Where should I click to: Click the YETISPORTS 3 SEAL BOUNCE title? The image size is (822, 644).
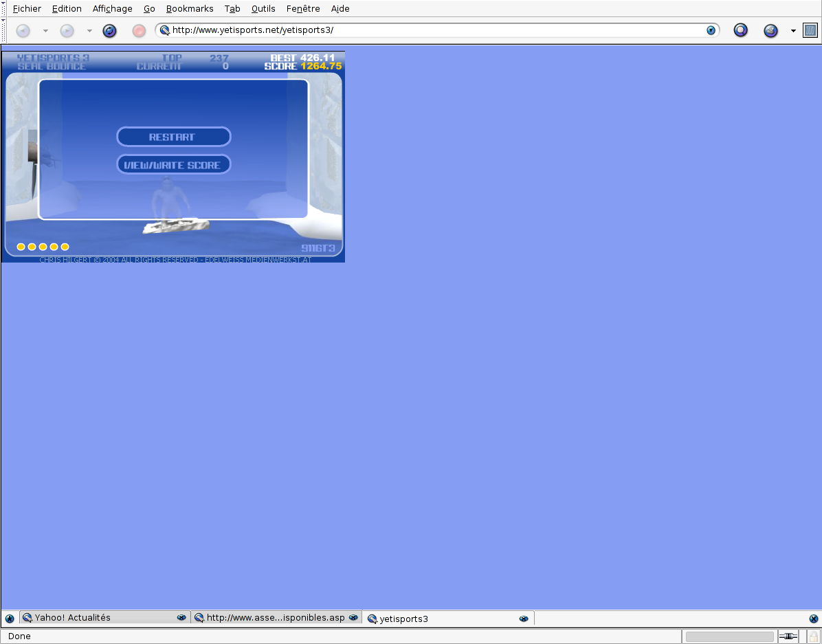coord(52,62)
